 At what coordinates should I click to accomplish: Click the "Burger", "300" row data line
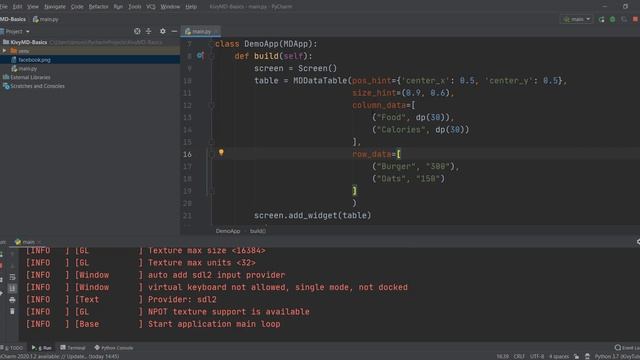[416, 167]
